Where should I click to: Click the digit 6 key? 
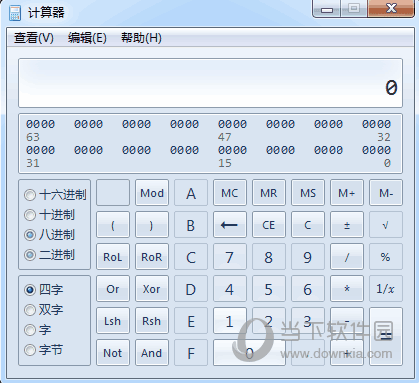coord(308,289)
